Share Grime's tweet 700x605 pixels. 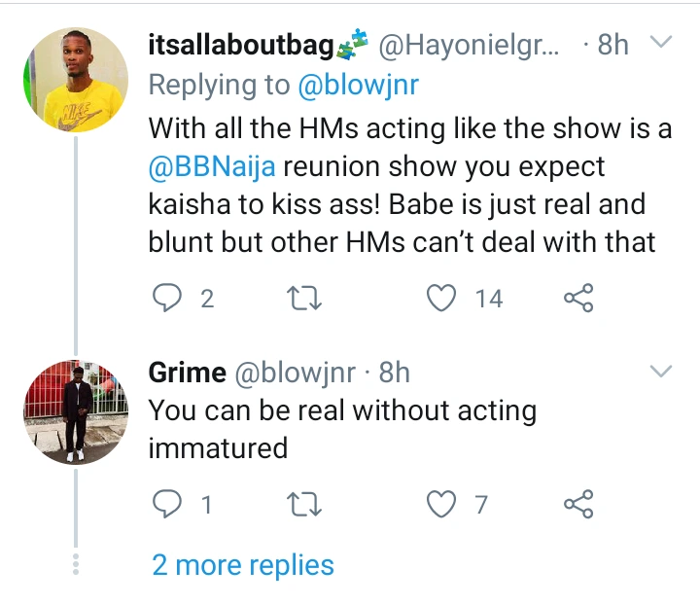(577, 504)
